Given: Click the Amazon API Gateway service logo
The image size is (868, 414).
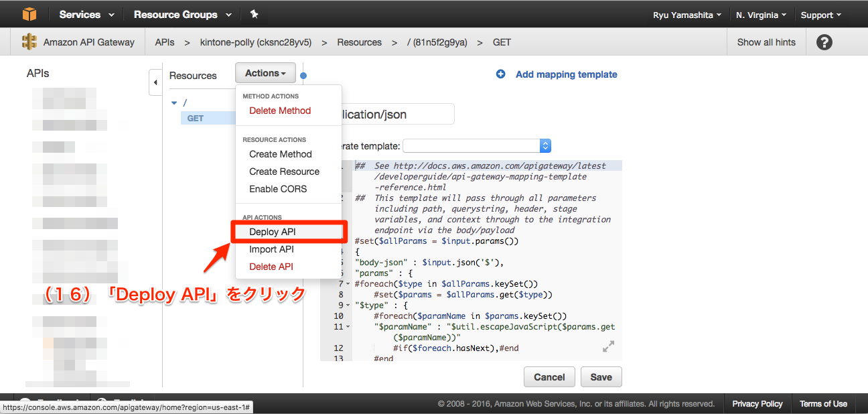Looking at the screenshot, I should pos(29,42).
